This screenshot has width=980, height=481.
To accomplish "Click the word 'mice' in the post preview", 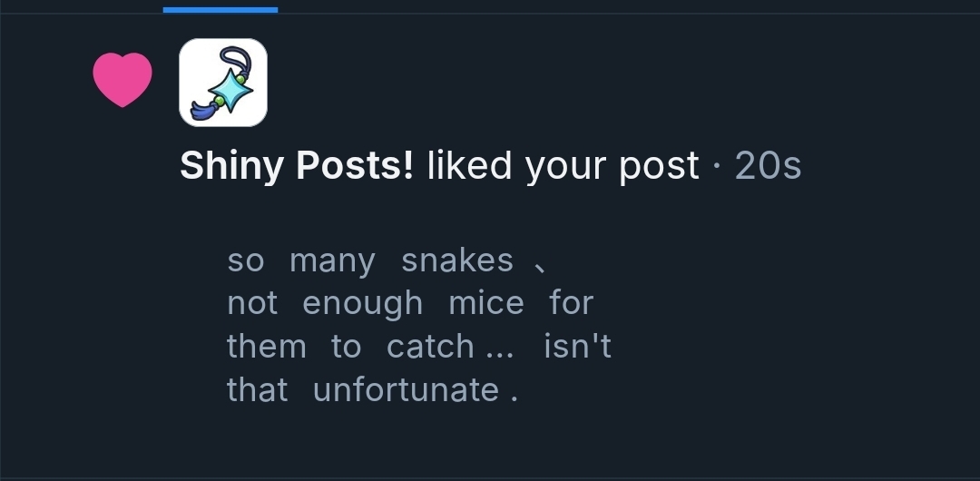I will pyautogui.click(x=486, y=303).
